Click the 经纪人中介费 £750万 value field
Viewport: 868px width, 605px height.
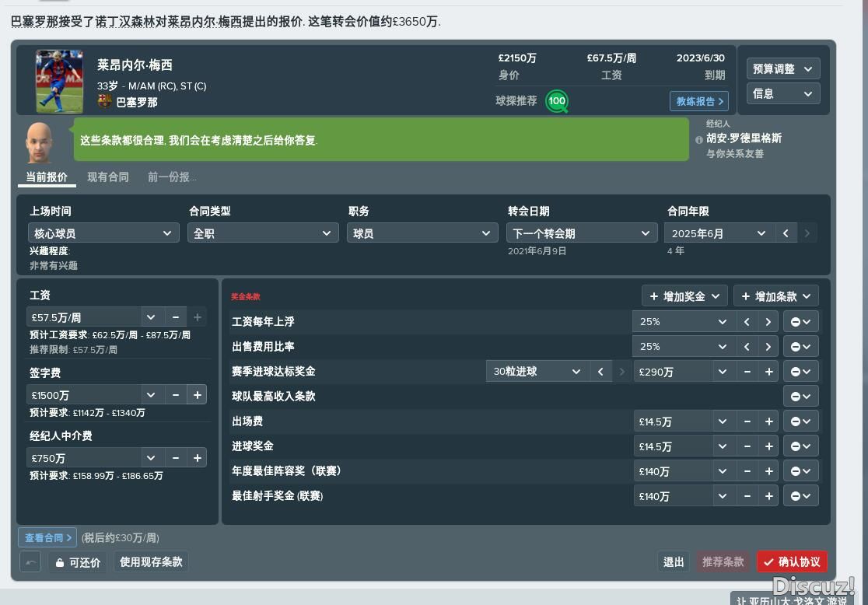83,458
